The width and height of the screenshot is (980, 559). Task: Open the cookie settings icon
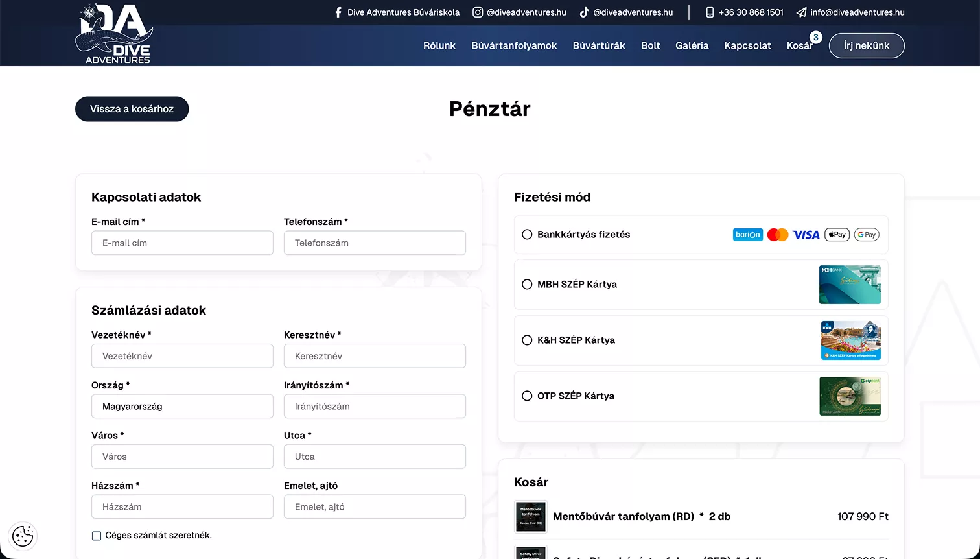pyautogui.click(x=23, y=536)
